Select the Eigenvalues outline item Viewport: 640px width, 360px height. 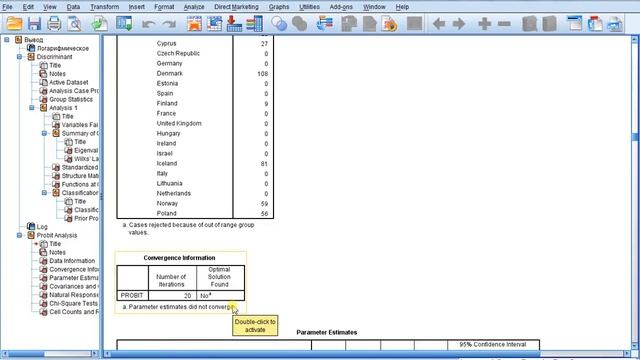click(86, 150)
